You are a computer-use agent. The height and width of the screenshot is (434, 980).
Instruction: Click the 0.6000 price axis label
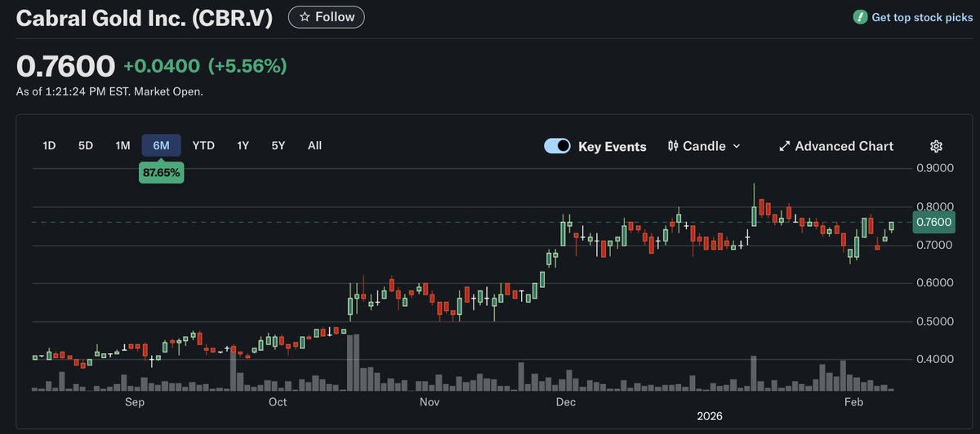pos(934,283)
